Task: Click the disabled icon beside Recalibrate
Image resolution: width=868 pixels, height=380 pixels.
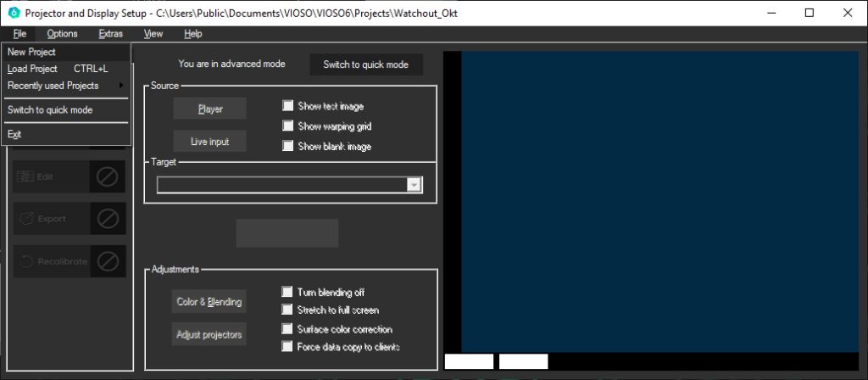Action: pyautogui.click(x=108, y=261)
